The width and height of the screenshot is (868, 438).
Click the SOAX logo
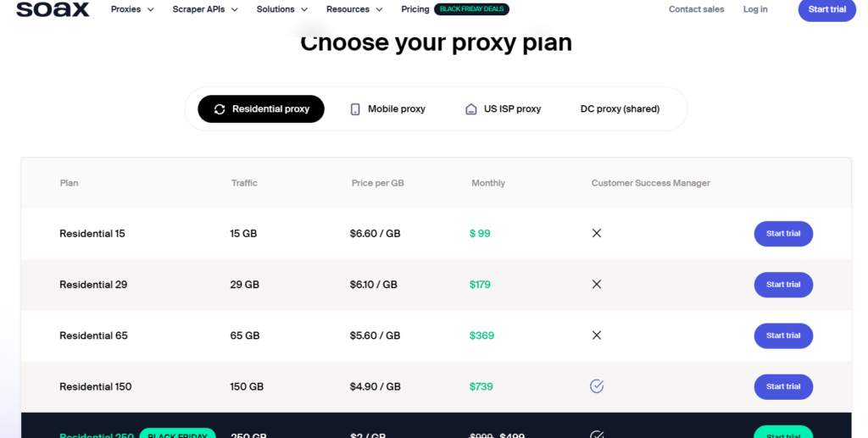click(x=53, y=9)
